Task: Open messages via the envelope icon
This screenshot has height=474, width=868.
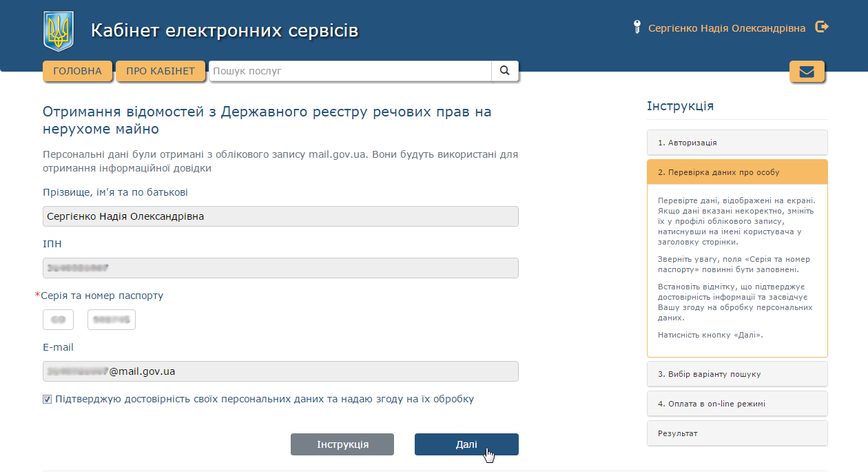Action: 807,71
